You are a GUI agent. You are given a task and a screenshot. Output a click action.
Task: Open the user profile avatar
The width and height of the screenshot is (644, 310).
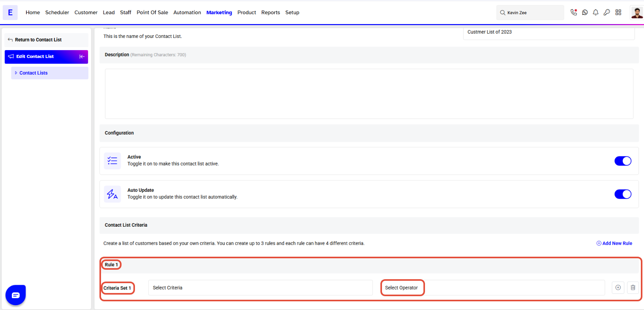click(x=637, y=13)
